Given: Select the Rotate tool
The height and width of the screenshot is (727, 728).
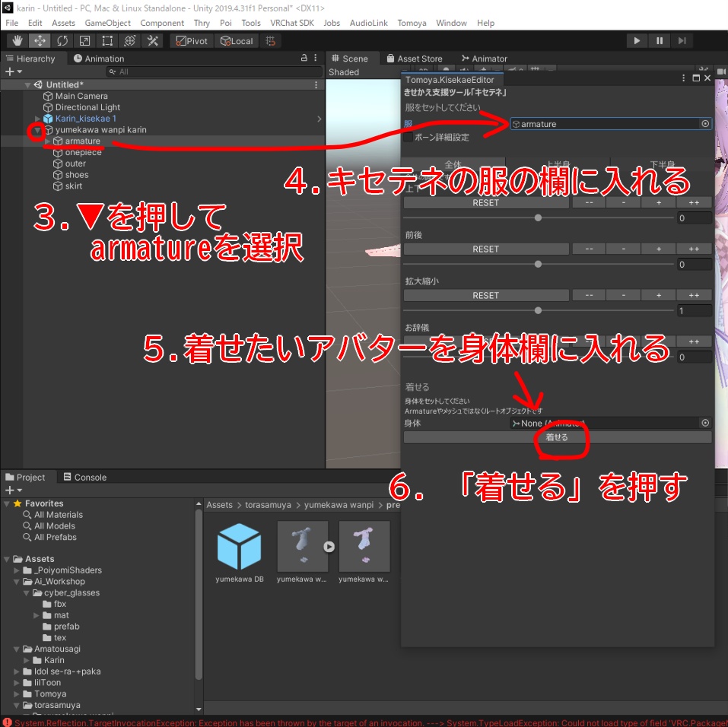Looking at the screenshot, I should pos(63,40).
